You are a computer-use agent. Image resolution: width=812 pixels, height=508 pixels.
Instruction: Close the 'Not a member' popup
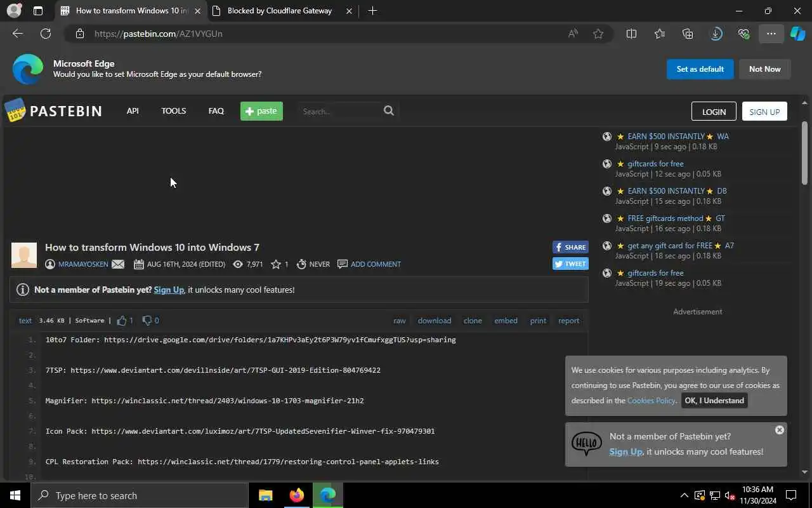pos(780,430)
